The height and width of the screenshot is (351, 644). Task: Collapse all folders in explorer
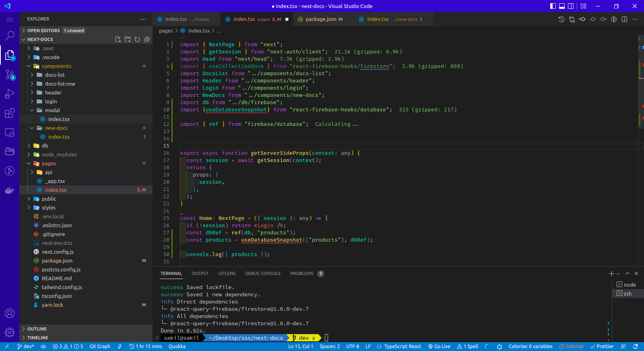[x=147, y=39]
